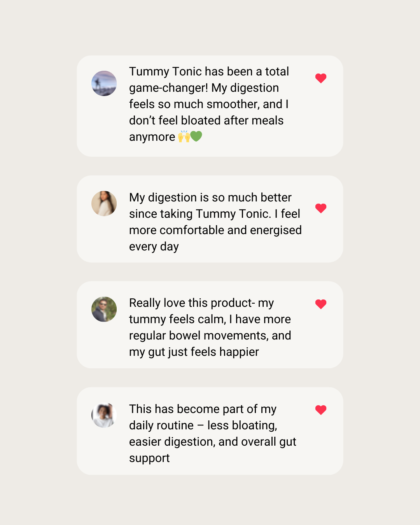
Task: Click the word "support" ending the last review
Action: [149, 458]
